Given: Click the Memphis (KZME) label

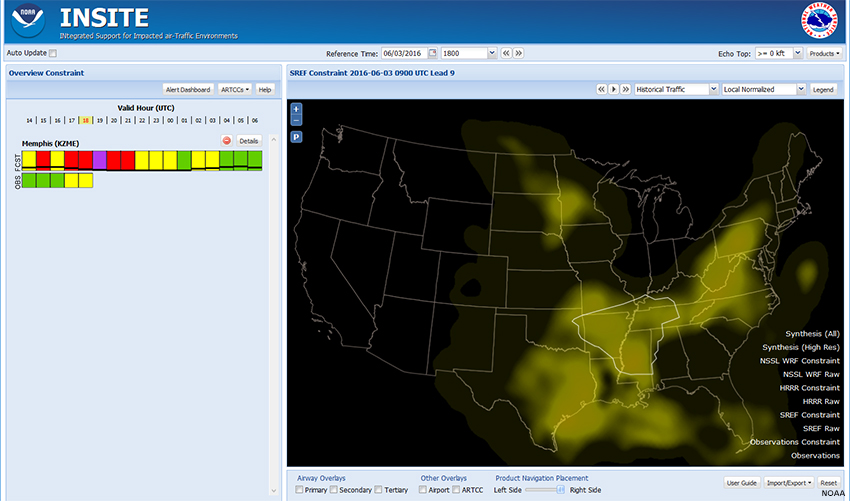Looking at the screenshot, I should 50,144.
